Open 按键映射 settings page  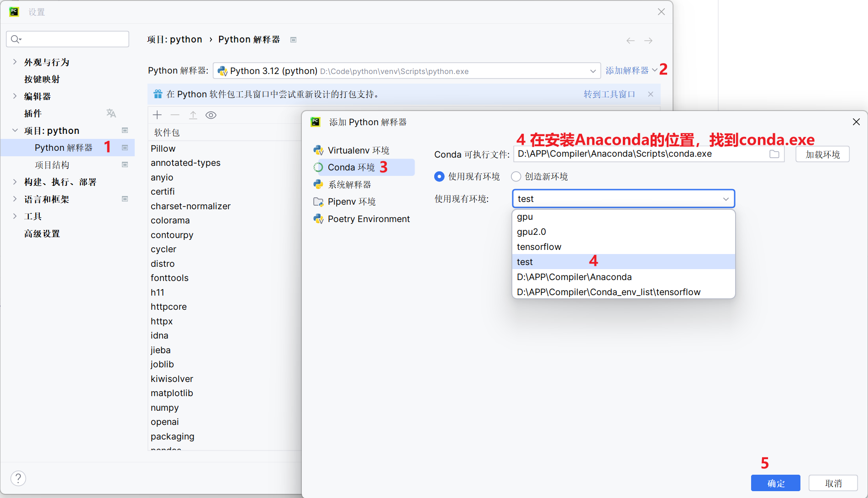[x=42, y=79]
